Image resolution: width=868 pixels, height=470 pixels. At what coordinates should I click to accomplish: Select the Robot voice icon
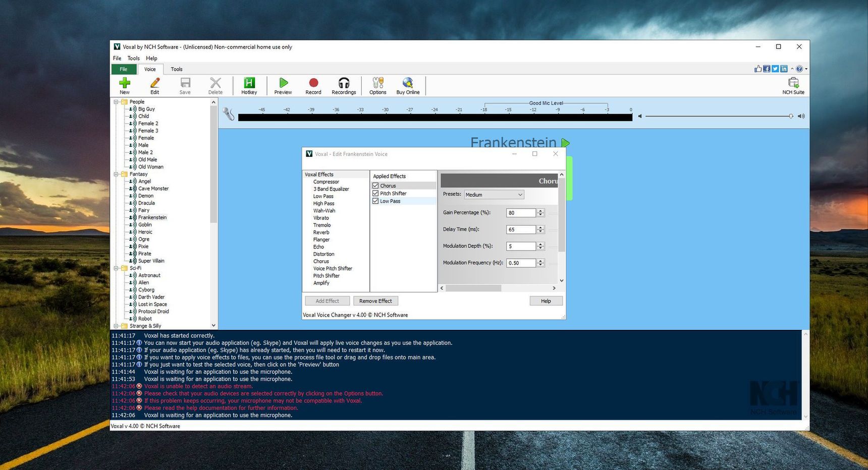pos(133,319)
